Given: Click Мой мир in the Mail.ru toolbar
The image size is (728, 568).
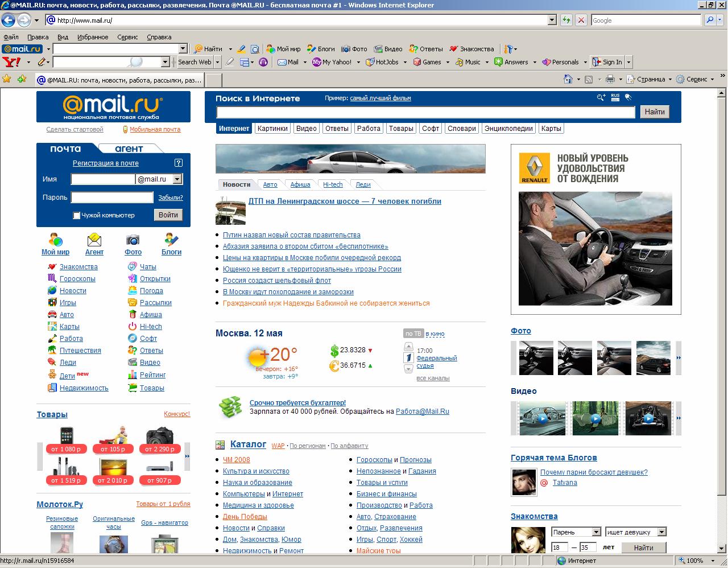Looking at the screenshot, I should tap(284, 49).
